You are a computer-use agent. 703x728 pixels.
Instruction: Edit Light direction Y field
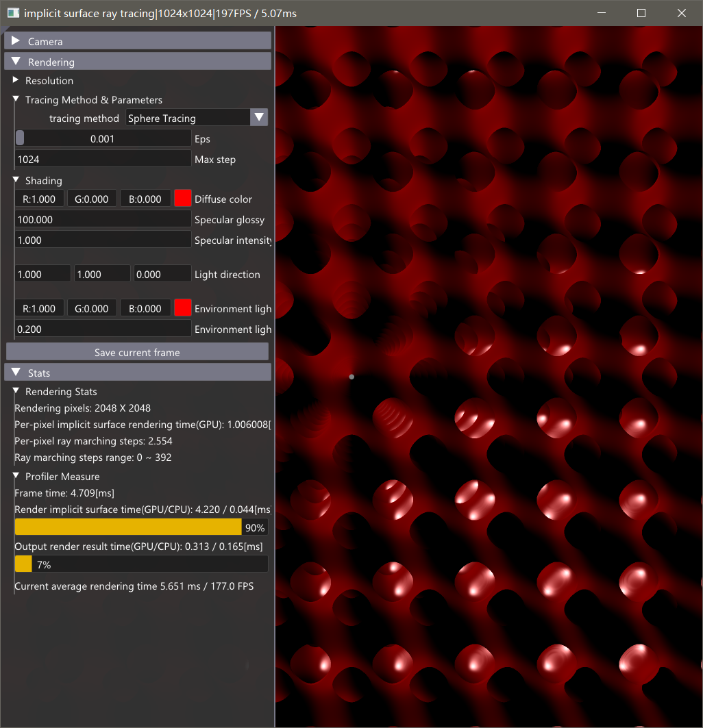point(102,274)
